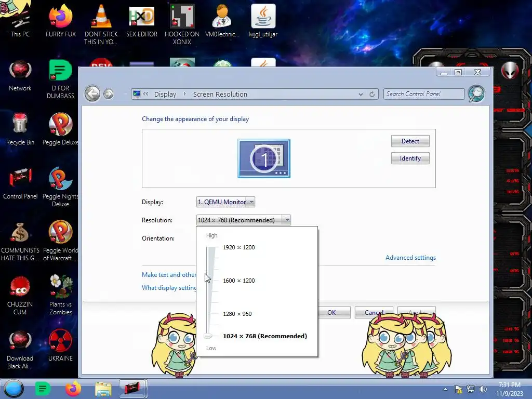Open the UKRAINE desktop shortcut
The image size is (532, 399).
(x=60, y=345)
